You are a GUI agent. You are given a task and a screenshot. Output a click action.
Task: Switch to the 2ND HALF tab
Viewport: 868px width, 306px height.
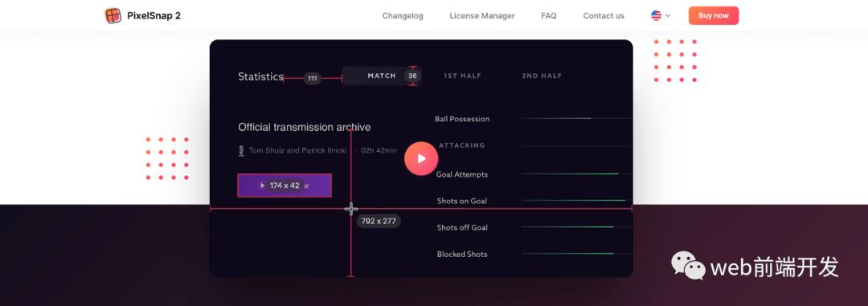pyautogui.click(x=542, y=75)
